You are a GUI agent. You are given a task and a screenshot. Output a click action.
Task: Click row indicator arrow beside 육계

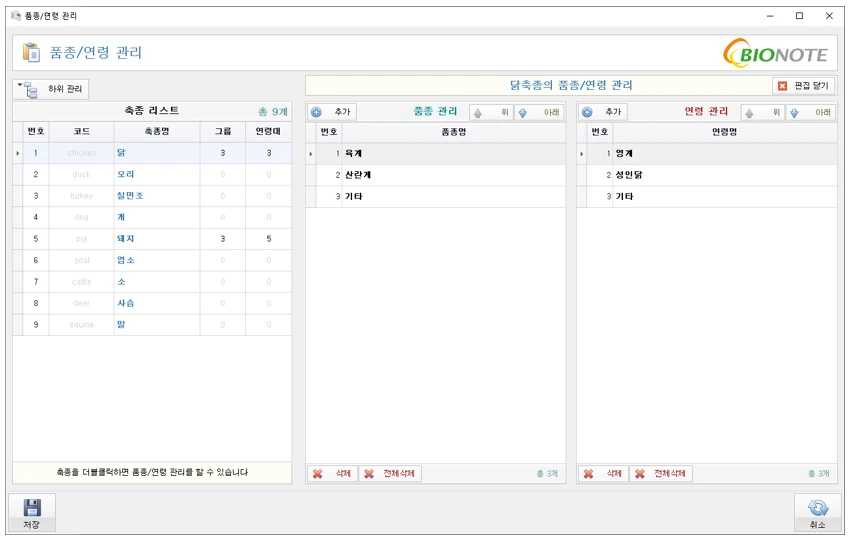[311, 154]
